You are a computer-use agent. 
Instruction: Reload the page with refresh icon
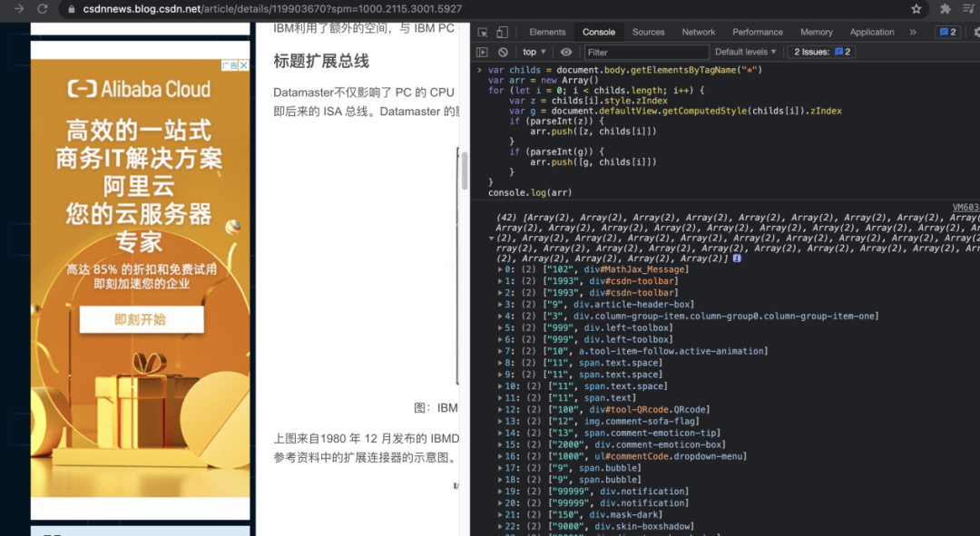(43, 9)
